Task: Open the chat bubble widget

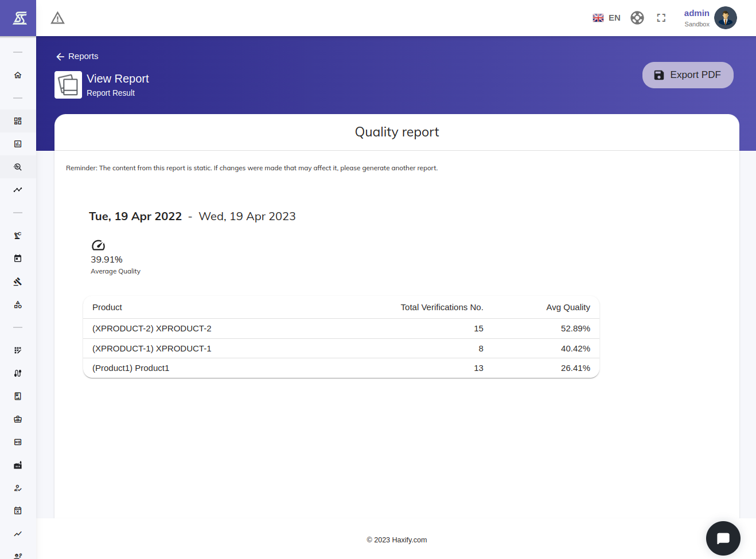Action: (x=723, y=538)
